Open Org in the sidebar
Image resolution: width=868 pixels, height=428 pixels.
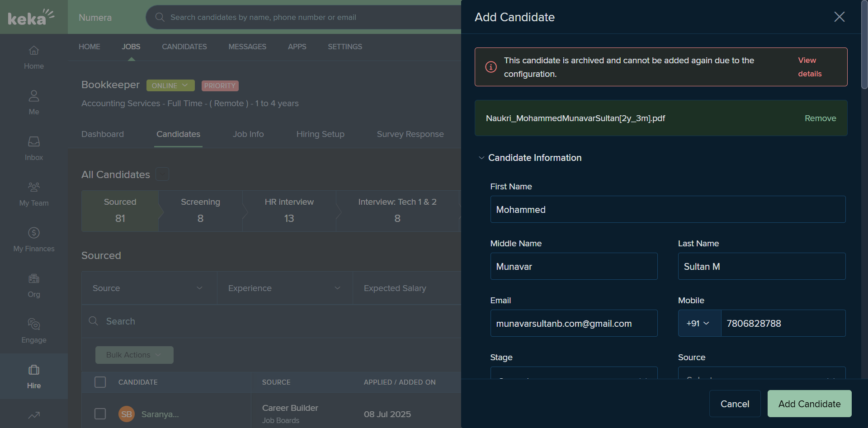pos(34,285)
